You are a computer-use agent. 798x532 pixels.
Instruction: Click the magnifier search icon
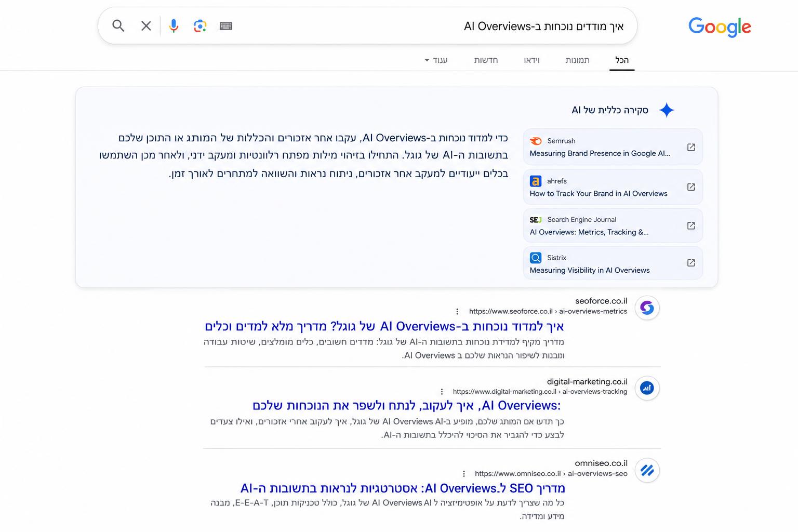(118, 25)
